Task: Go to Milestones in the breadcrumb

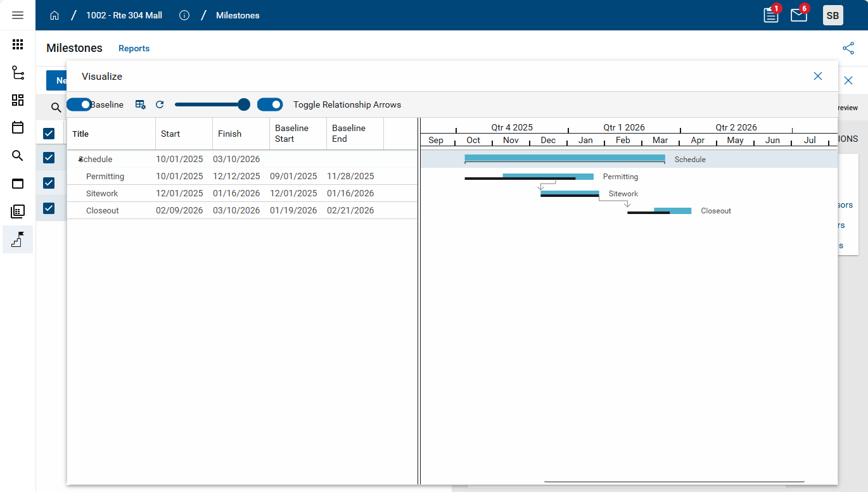Action: click(x=238, y=15)
